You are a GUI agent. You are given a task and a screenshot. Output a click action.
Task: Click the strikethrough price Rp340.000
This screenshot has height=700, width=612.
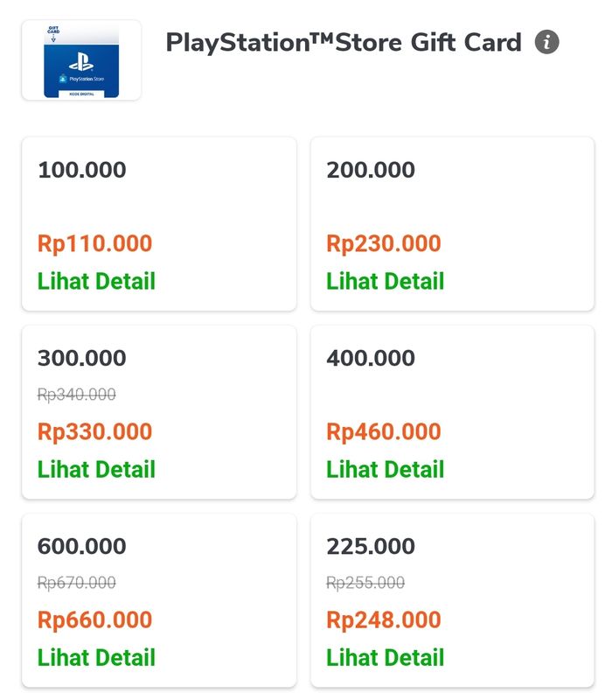pyautogui.click(x=76, y=395)
